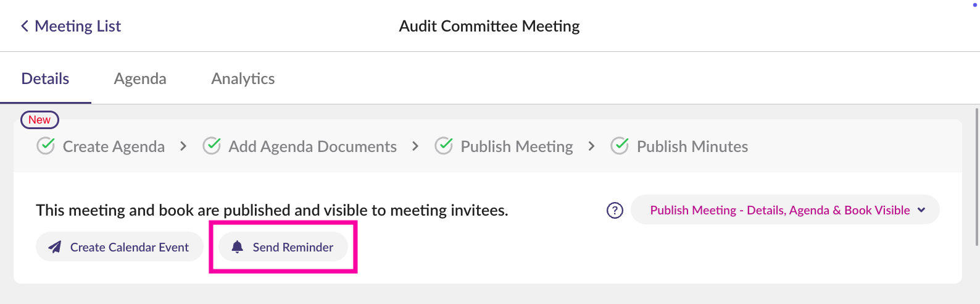Click the paper plane icon on Create Calendar Event
The width and height of the screenshot is (980, 304).
(55, 247)
